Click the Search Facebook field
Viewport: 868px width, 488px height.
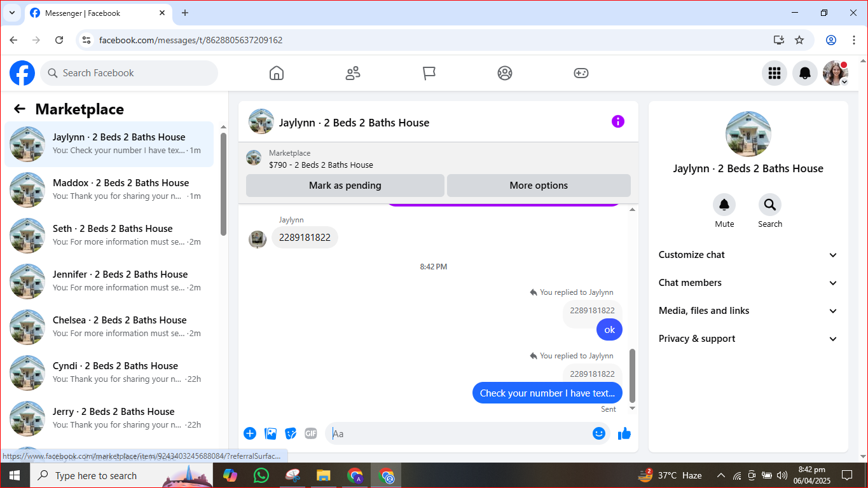(x=129, y=73)
